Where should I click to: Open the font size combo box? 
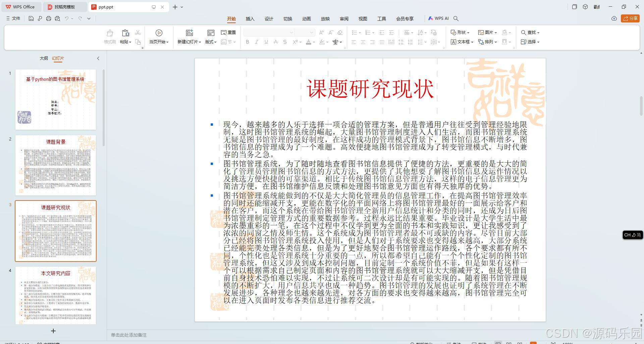point(305,32)
